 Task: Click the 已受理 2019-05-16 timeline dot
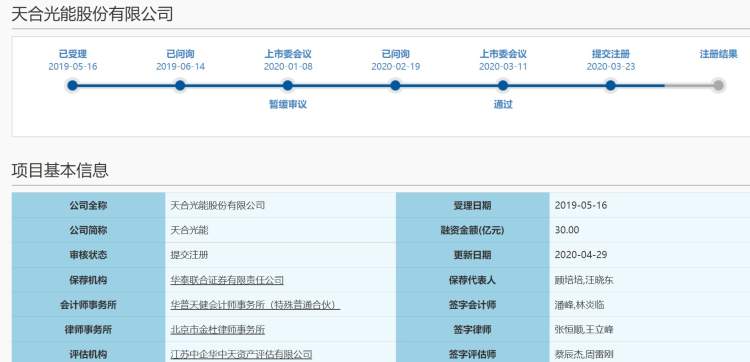click(72, 86)
